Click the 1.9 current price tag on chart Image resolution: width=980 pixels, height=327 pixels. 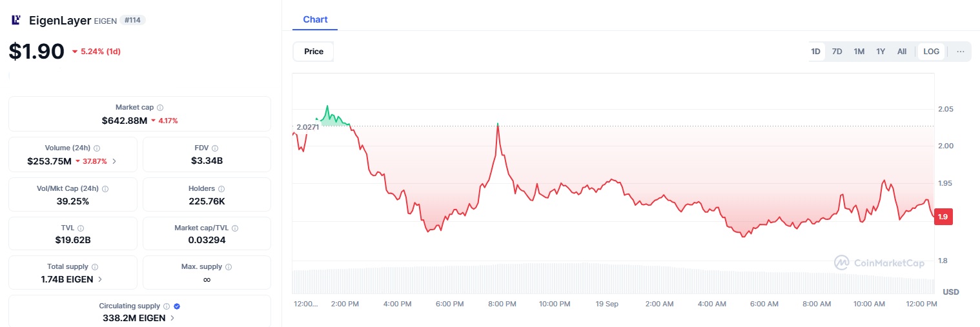[x=943, y=217]
